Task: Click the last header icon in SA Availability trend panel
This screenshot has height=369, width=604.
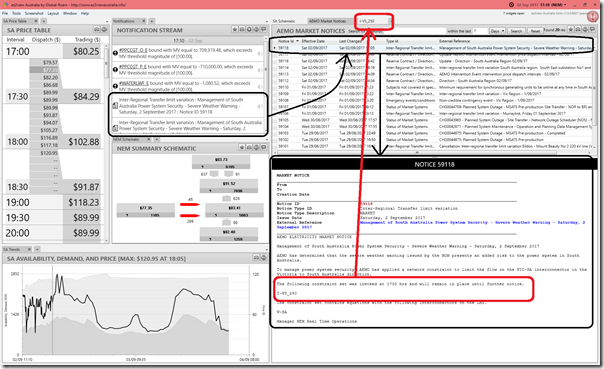Action: (264, 258)
